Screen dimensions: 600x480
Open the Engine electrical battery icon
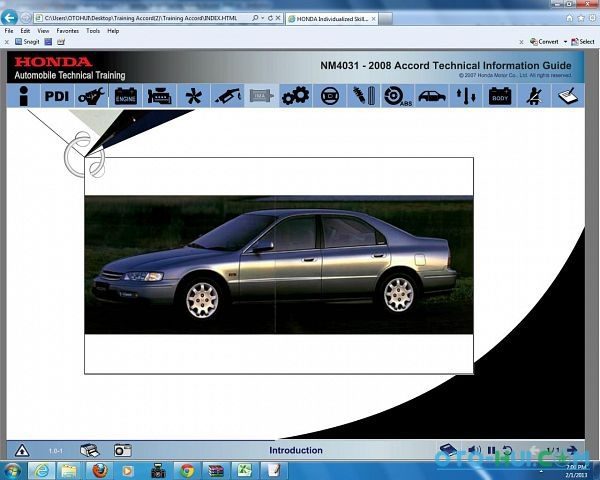pyautogui.click(x=126, y=96)
